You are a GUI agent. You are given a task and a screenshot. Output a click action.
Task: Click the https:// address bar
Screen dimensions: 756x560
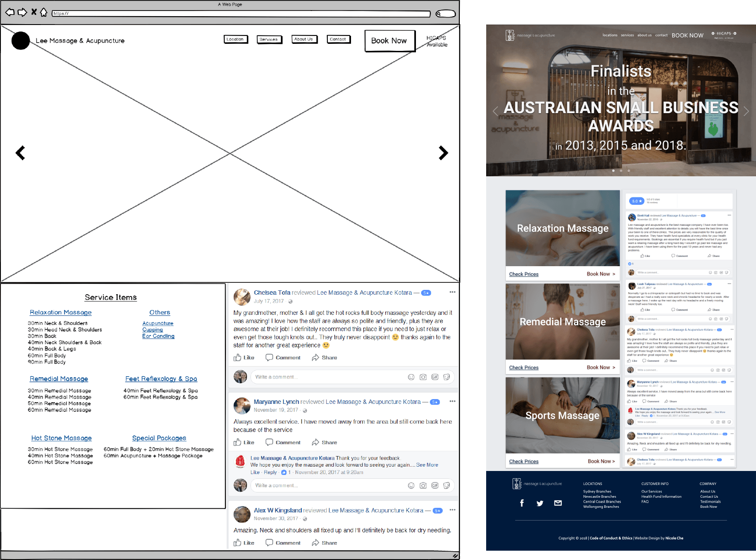pyautogui.click(x=241, y=14)
